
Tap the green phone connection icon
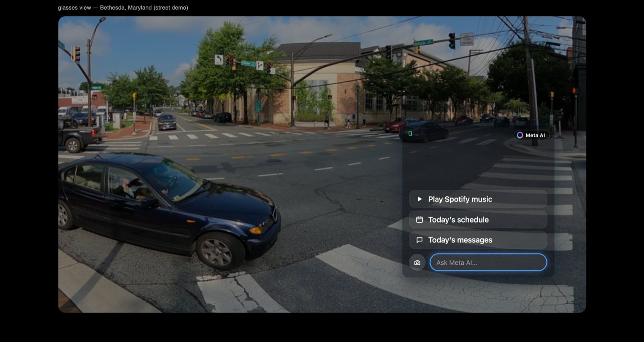(x=410, y=133)
